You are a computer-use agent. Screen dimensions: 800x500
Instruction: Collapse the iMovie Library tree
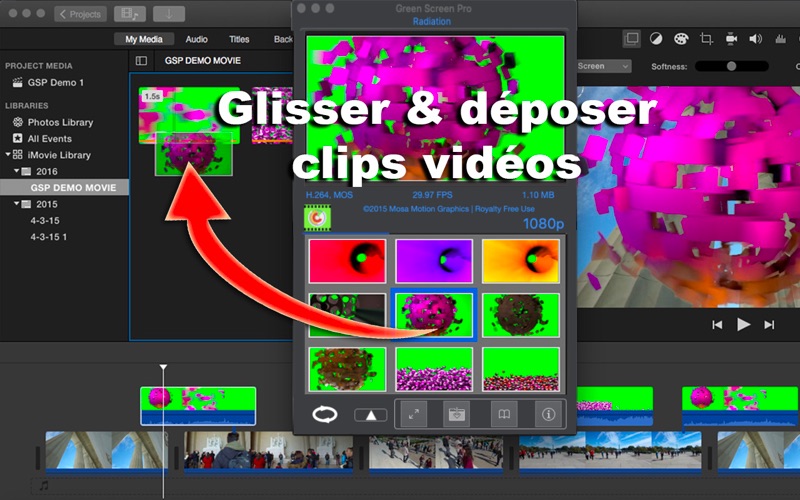[x=8, y=154]
